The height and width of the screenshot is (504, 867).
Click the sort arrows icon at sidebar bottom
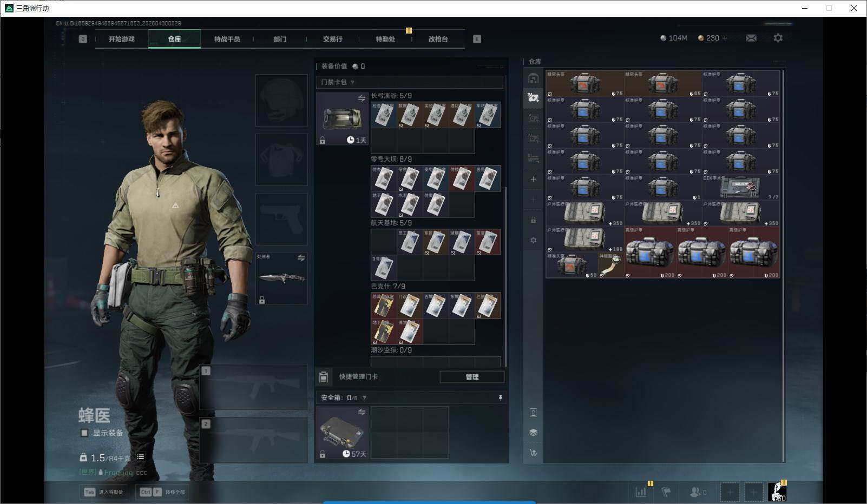coord(533,453)
